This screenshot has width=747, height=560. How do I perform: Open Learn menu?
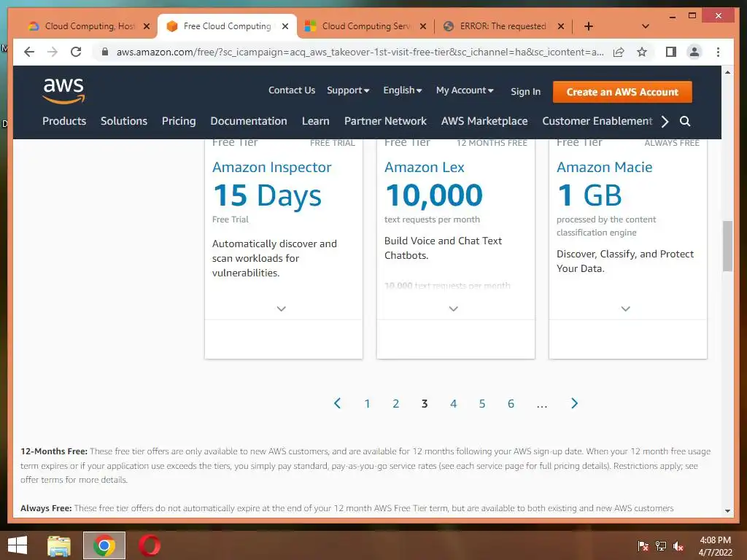315,121
